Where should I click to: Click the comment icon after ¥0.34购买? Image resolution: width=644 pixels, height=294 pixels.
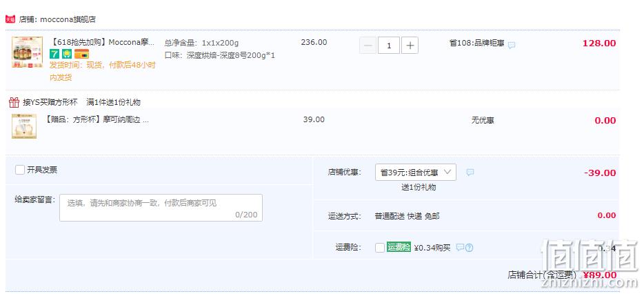coord(460,248)
